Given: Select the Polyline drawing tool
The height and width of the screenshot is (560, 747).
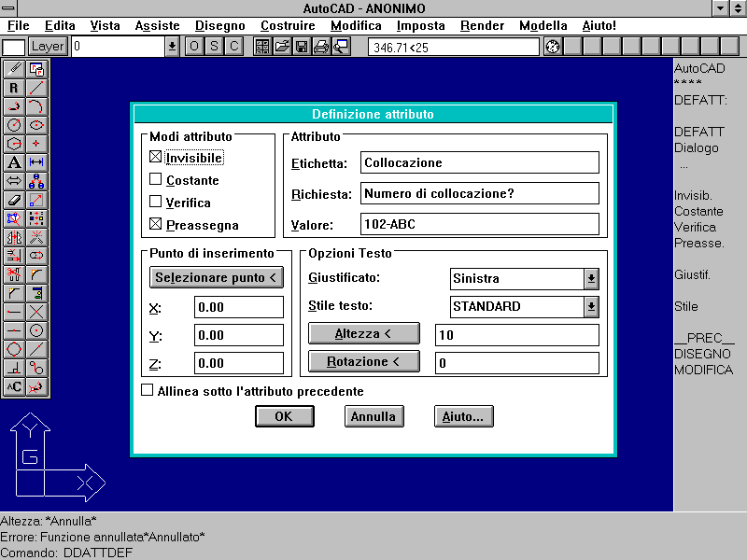Looking at the screenshot, I should (x=14, y=106).
